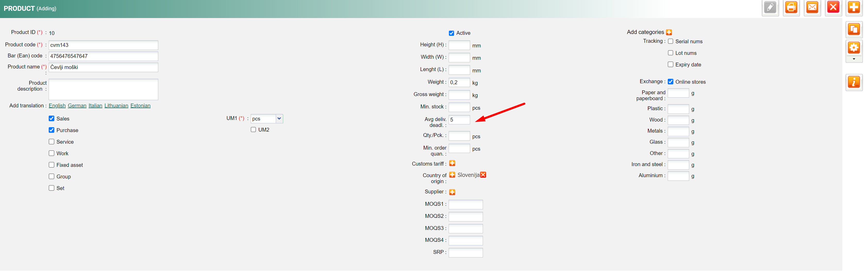The height and width of the screenshot is (275, 868).
Task: Enable Serial nums tracking
Action: (671, 41)
